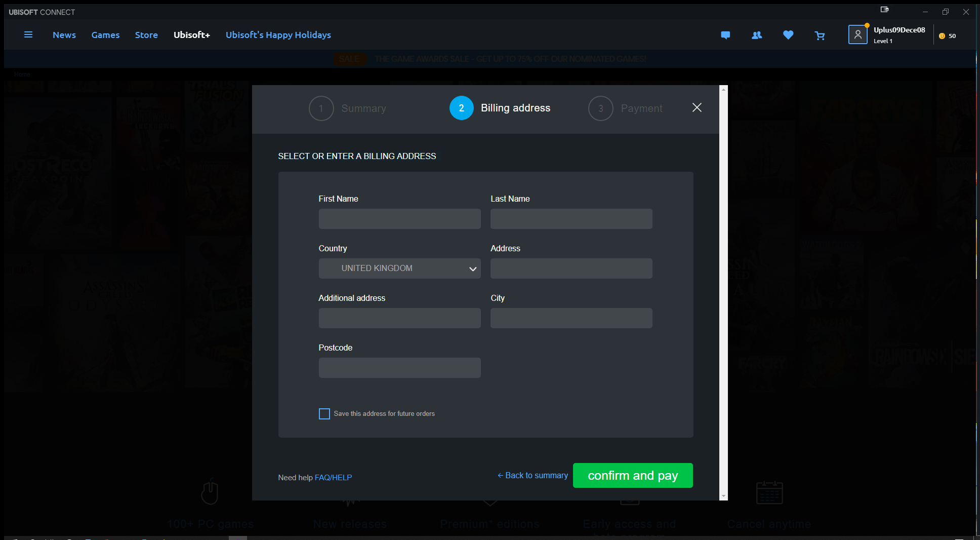The image size is (980, 540).
Task: Go to the Payment step 3
Action: coord(601,108)
